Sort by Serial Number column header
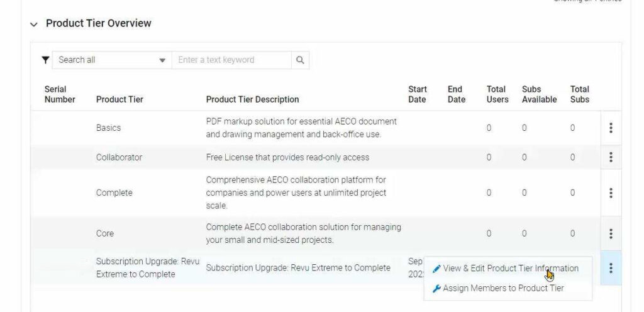Image resolution: width=644 pixels, height=312 pixels. pos(60,94)
